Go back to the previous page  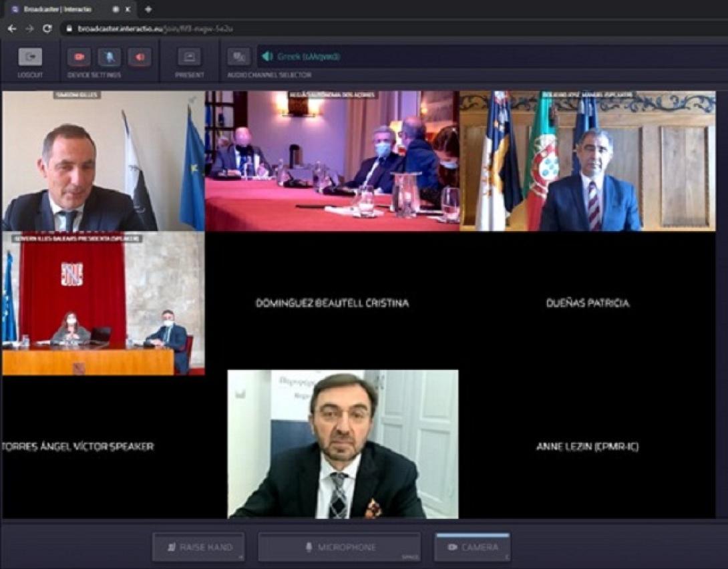[12, 29]
